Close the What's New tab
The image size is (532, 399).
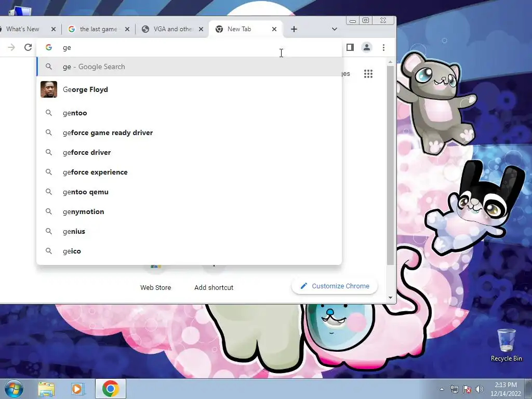[x=54, y=29]
